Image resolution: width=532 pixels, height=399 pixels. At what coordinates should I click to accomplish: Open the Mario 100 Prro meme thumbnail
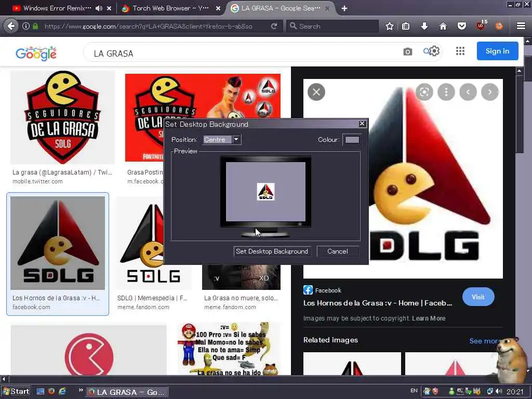click(x=229, y=349)
